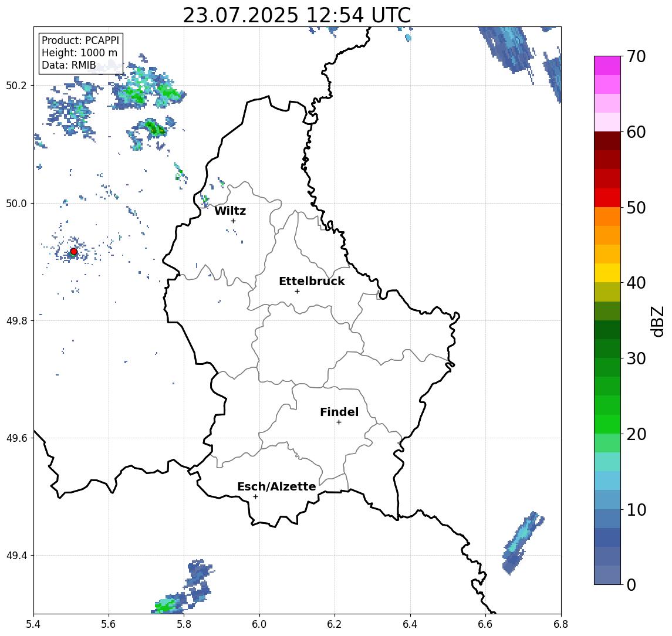This screenshot has width=672, height=636.
Task: Click the cross marker under Findel
Action: point(339,422)
